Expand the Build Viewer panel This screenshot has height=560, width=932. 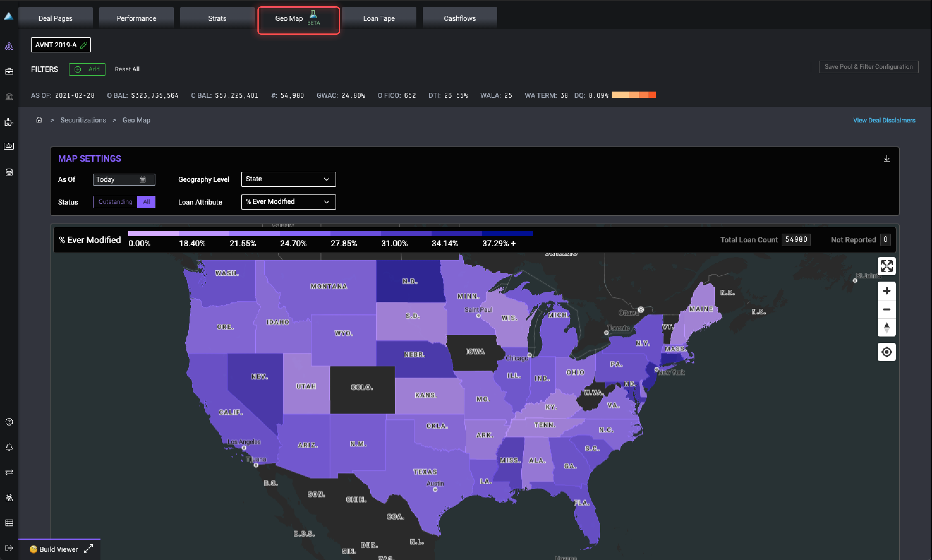pyautogui.click(x=88, y=549)
